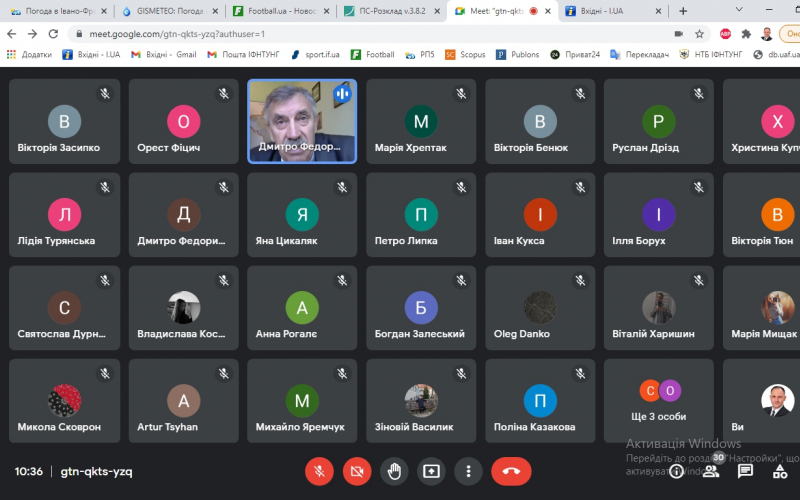The image size is (800, 500).
Task: Click the muted mic icon on Вікторія Засипко tile
Action: (x=105, y=93)
